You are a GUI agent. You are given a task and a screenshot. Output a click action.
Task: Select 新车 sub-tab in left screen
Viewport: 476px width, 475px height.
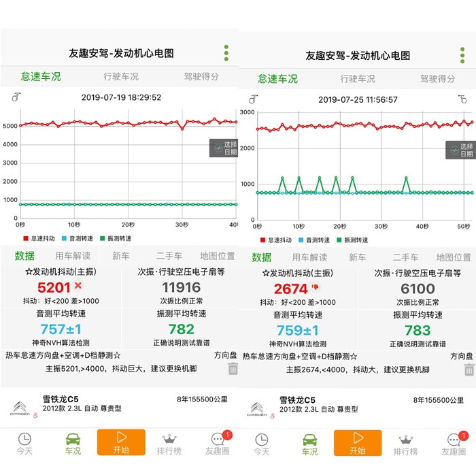point(121,256)
